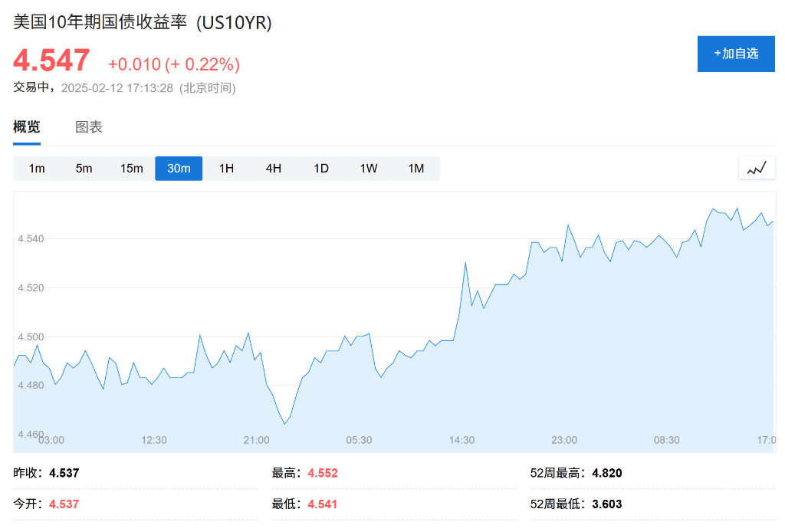Screen dimensions: 785x532
Task: Select the 30m timeframe button
Action: [x=179, y=168]
